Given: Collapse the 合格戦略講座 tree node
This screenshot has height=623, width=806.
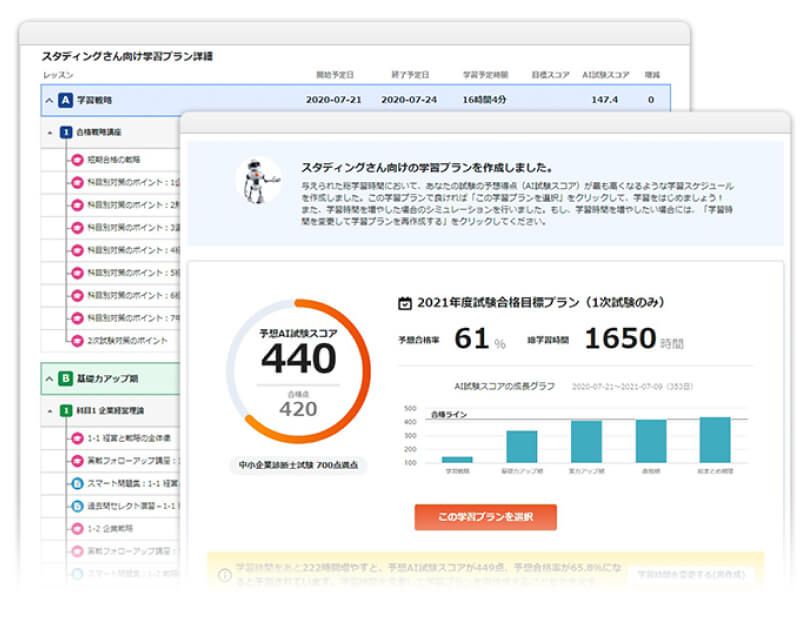Looking at the screenshot, I should coord(50,132).
